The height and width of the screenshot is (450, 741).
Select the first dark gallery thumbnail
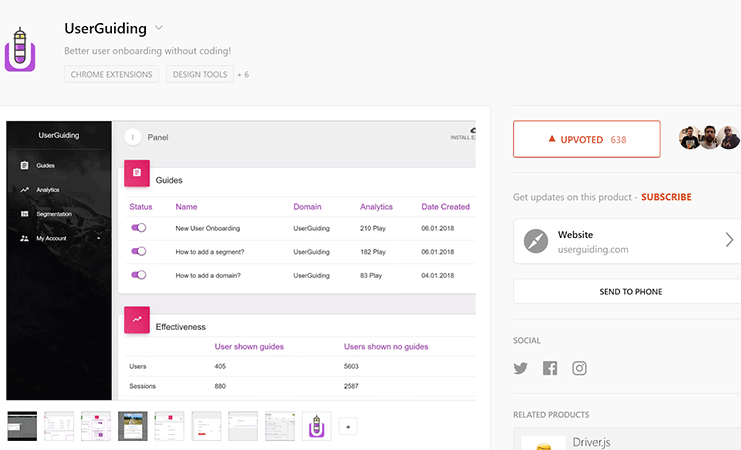[22, 426]
